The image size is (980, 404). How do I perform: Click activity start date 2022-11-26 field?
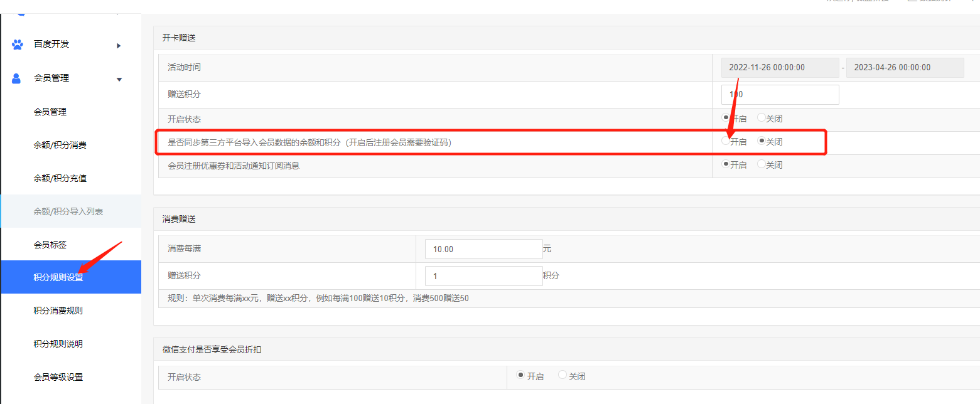click(x=780, y=68)
